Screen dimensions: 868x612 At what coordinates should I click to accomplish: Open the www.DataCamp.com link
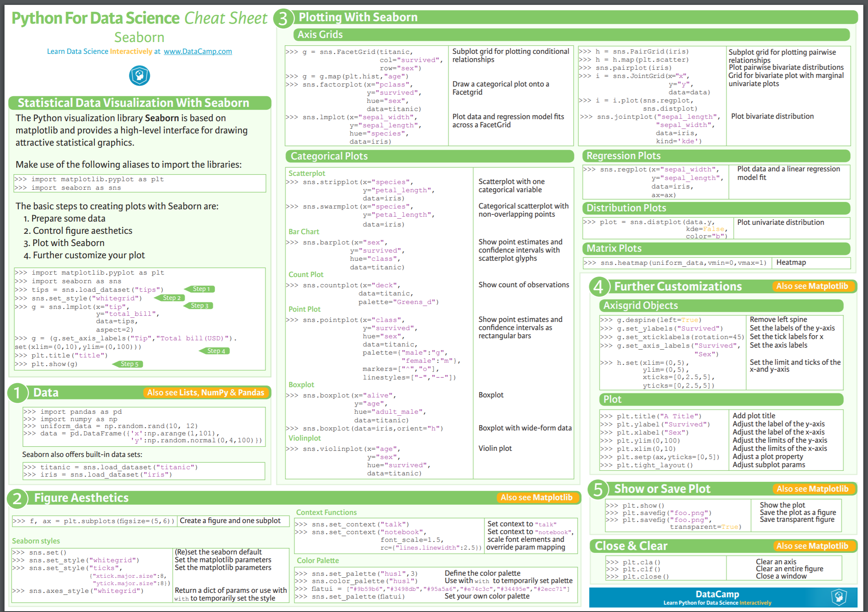[x=198, y=51]
